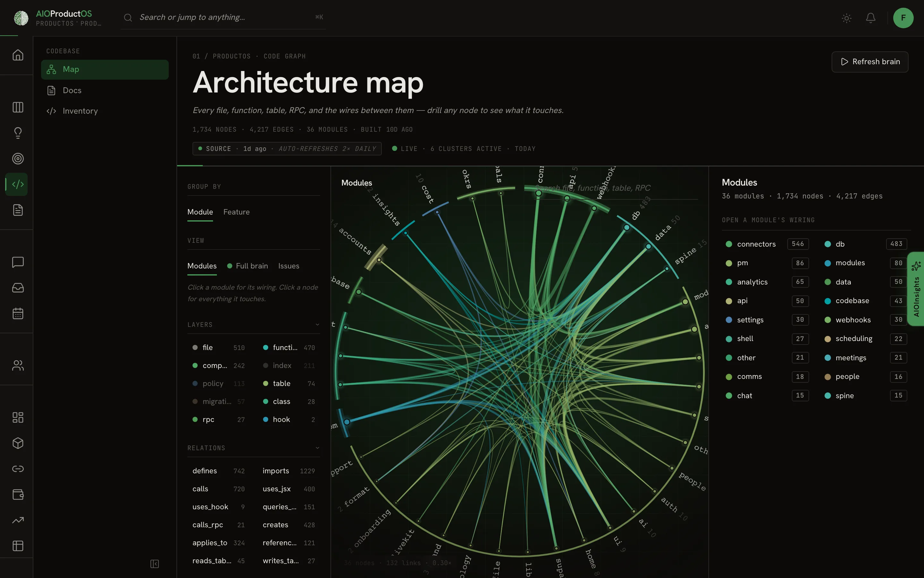Group by Module tab
The image size is (924, 578).
click(x=200, y=212)
